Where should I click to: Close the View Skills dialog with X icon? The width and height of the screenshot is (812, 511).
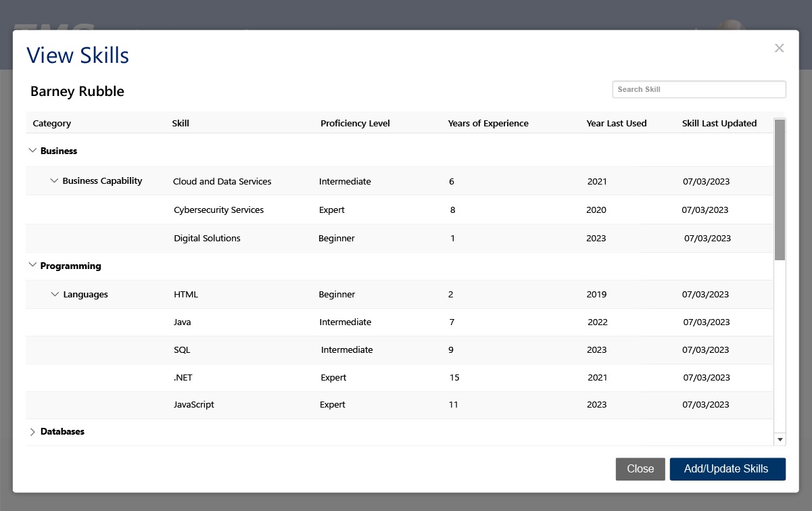point(779,48)
